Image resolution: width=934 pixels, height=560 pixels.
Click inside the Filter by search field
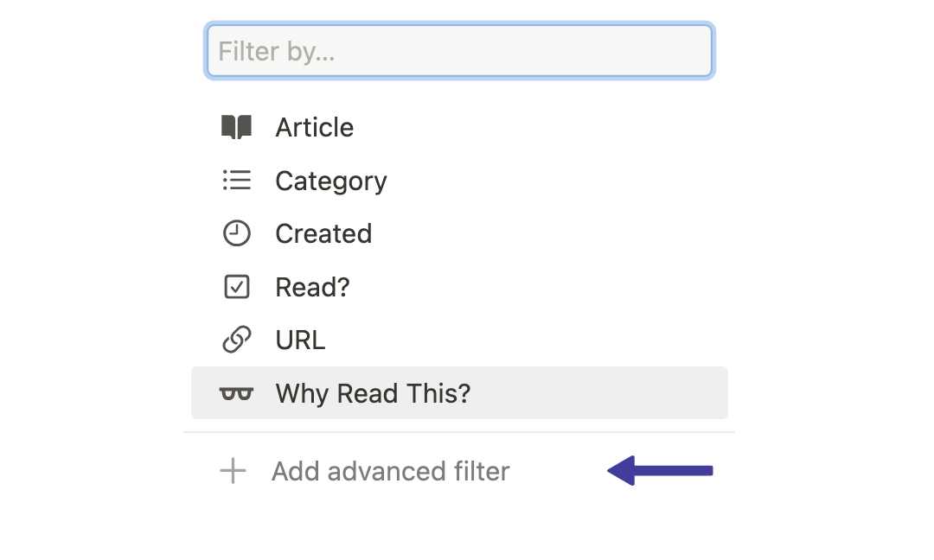coord(458,50)
